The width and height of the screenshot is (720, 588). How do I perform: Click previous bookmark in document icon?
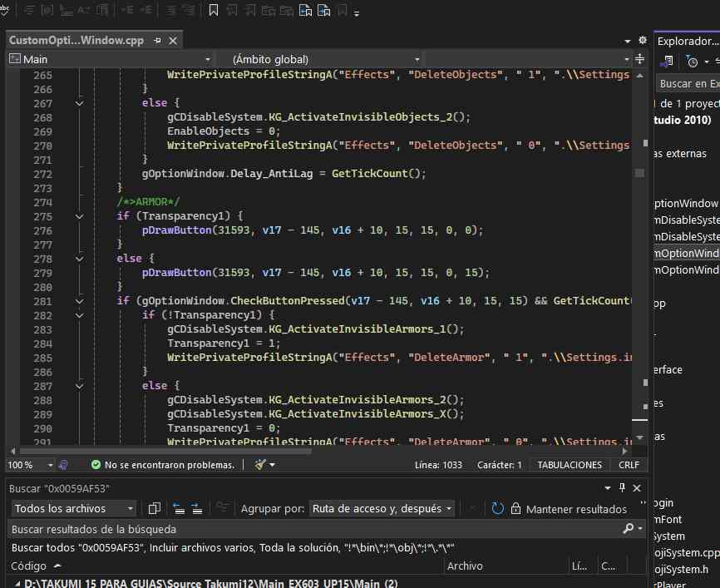(305, 10)
